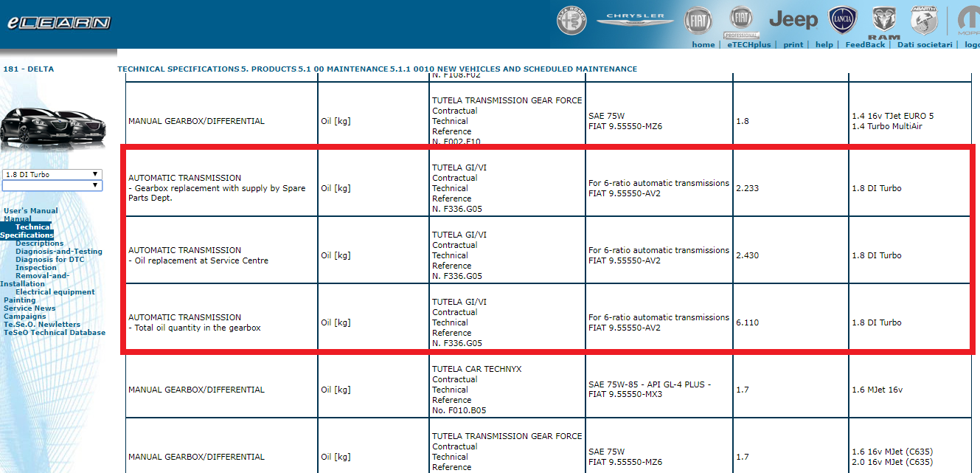Viewport: 980px width, 473px height.
Task: Select the Technical Specifications sidebar item
Action: (x=27, y=231)
